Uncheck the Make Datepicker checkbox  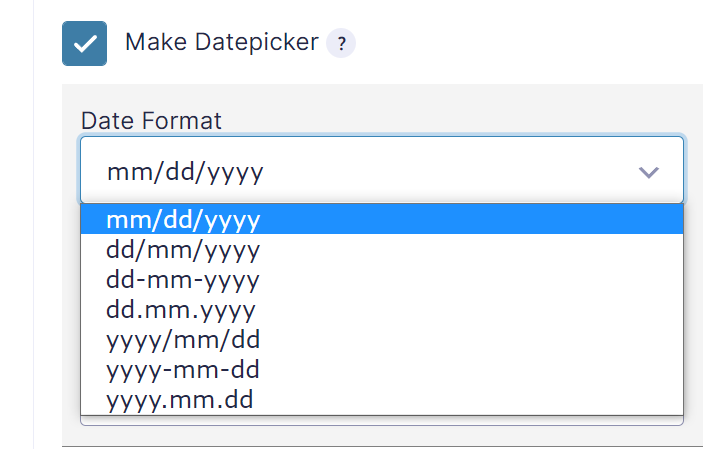(85, 43)
